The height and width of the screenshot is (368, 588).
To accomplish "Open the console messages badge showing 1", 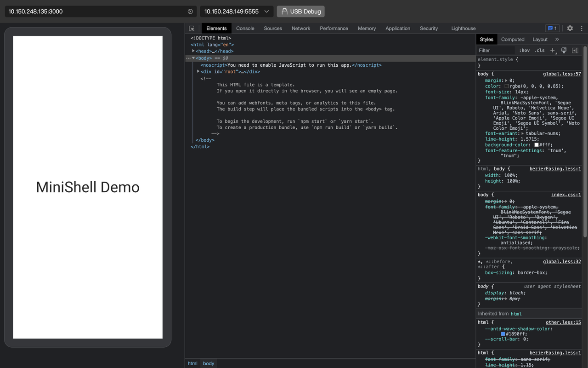I will click(x=552, y=28).
